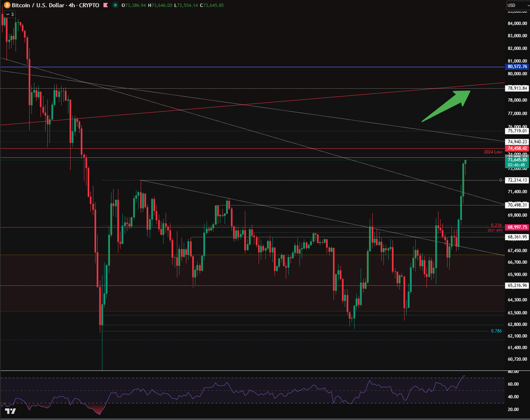Select the red 74,458.42 price label

pyautogui.click(x=517, y=148)
